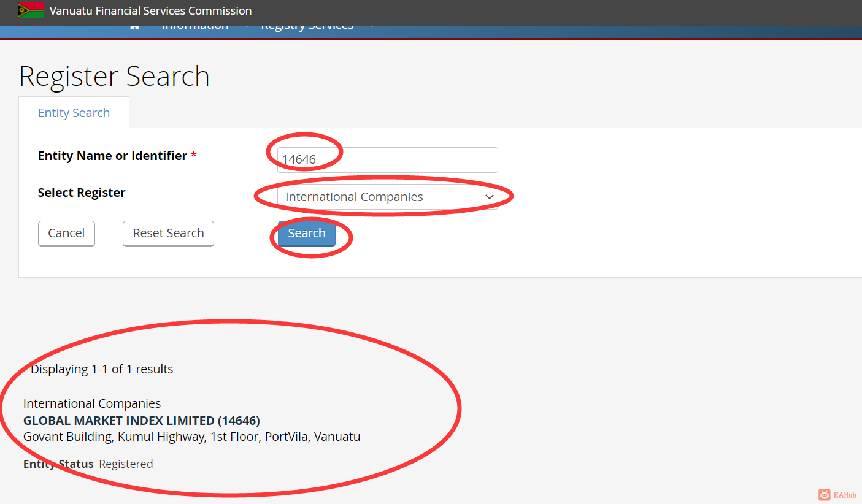Screen dimensions: 862x504
Task: Click the Reset Search button
Action: 168,234
